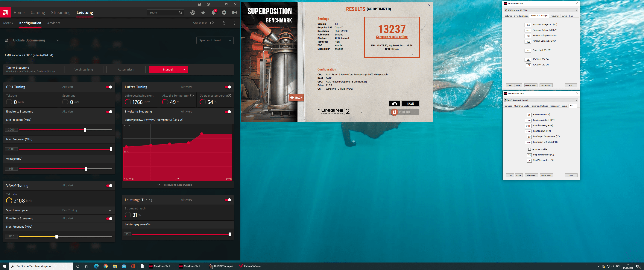Click the Global Optimierung globe icon

coord(7,40)
